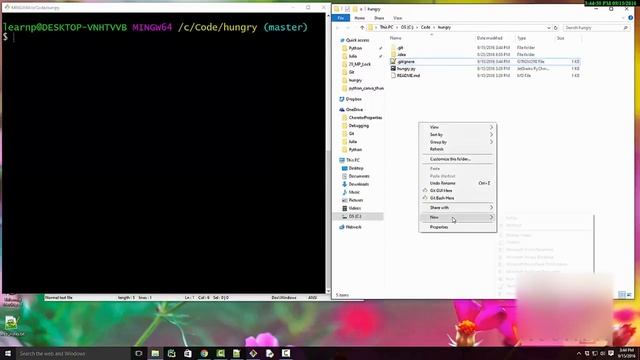Open Quick access in navigation pane
Screen dimensions: 640x360
point(357,40)
